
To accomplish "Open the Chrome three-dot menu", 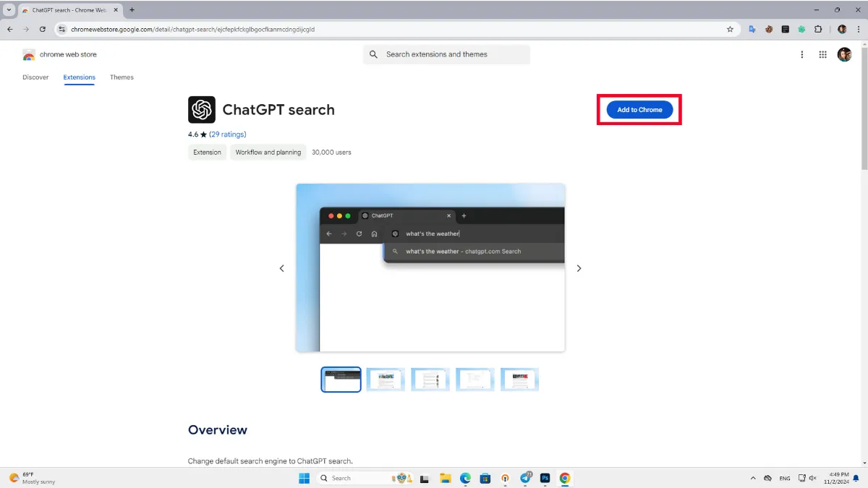I will [858, 30].
